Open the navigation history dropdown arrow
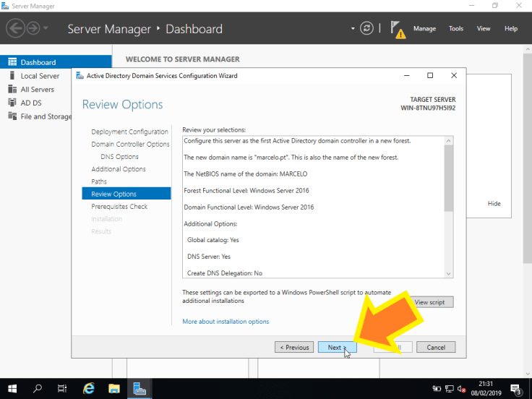Image resolution: width=532 pixels, height=399 pixels. coord(46,29)
